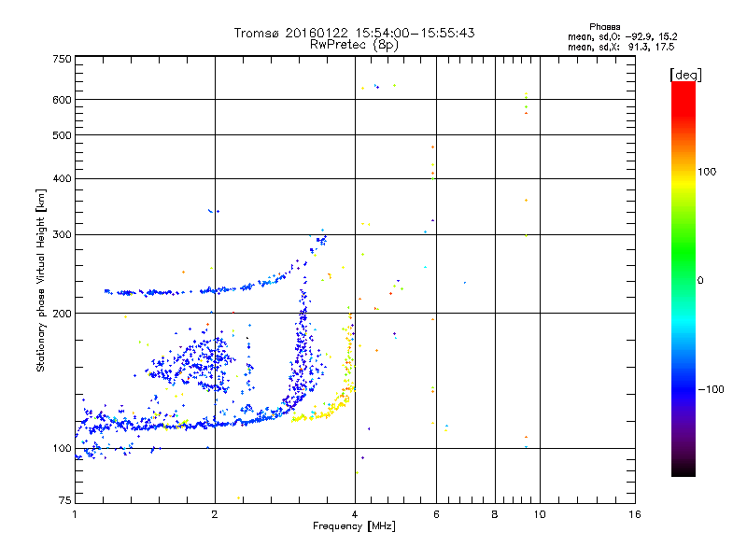Click the y-axis tick label '100'
Screen dimensions: 747x560
coord(62,449)
